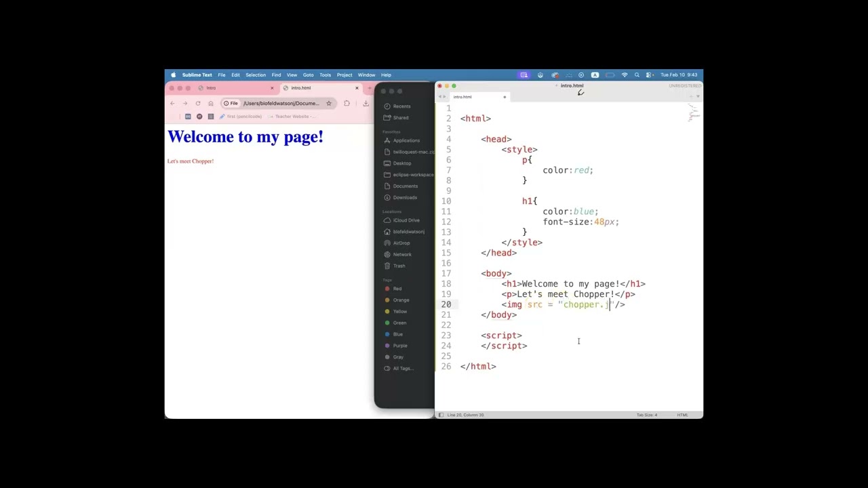Open the Wi-Fi status menu

tap(625, 75)
